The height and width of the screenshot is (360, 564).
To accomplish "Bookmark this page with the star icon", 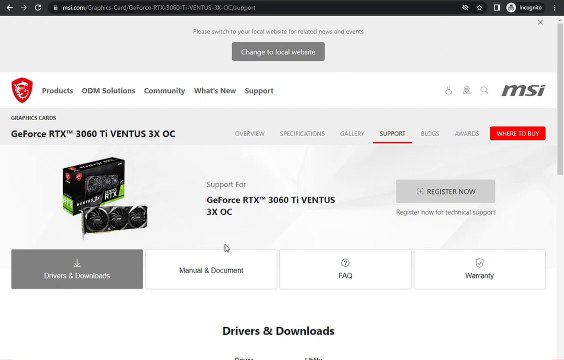I will coord(479,8).
